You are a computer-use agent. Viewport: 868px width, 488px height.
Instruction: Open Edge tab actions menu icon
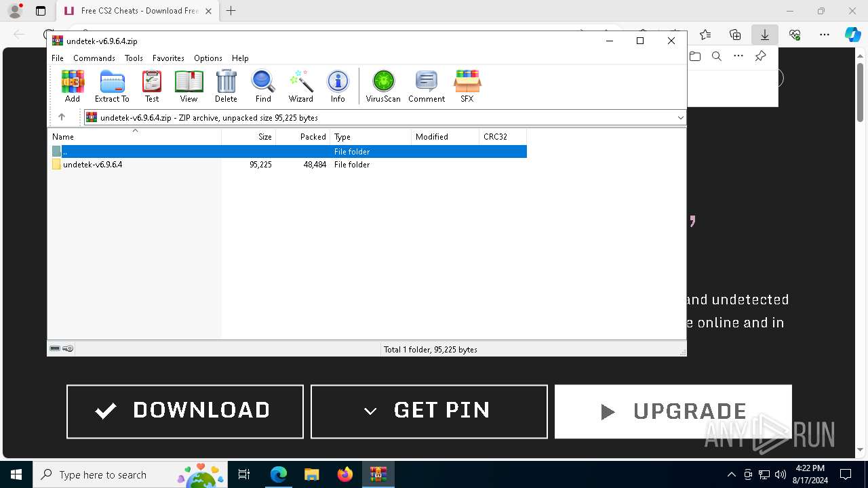click(x=41, y=11)
